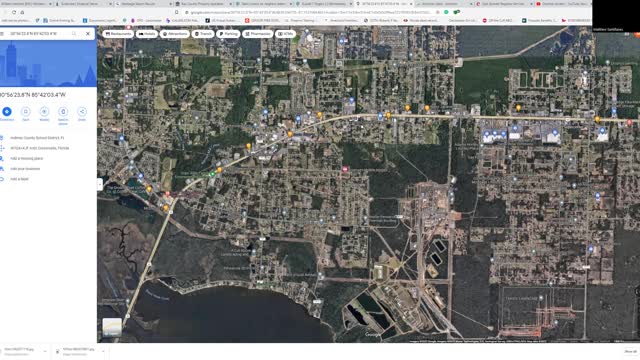
Task: Switch to the second browser tab
Action: [x=84, y=4]
